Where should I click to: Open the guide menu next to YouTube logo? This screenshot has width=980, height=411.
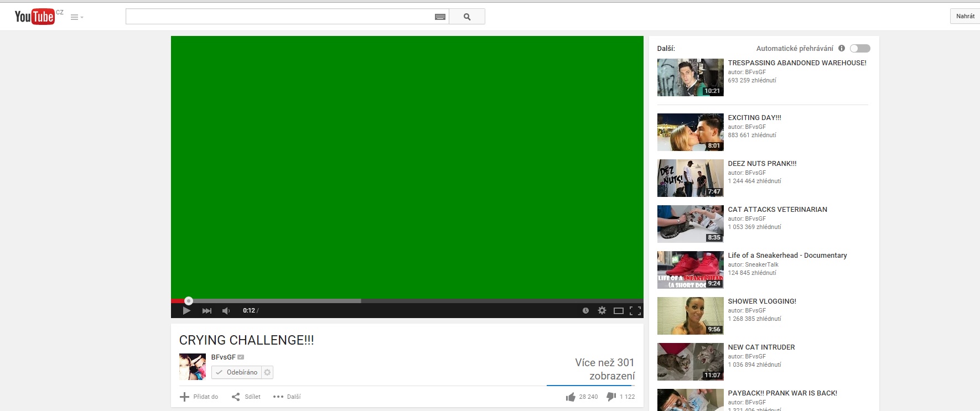pos(77,17)
